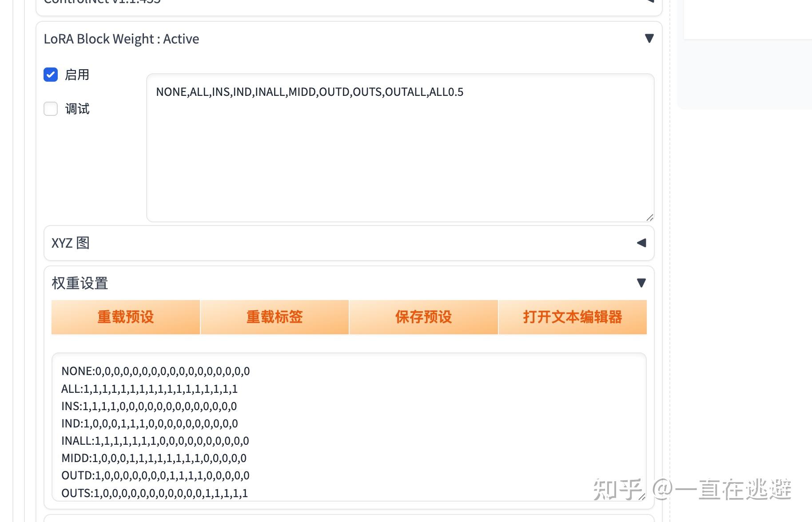Viewport: 812px width, 522px height.
Task: Collapse the 权重设置 weight settings section
Action: click(641, 282)
